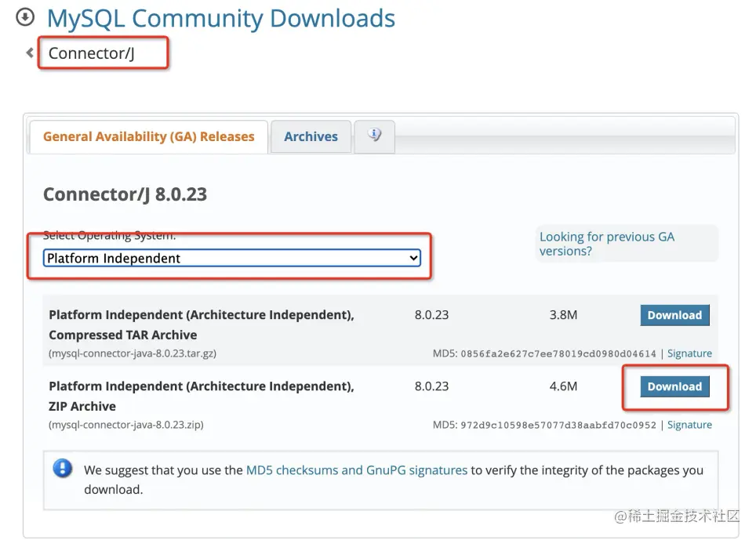
Task: Click MD5 hash 972d9c10598e57077d38aabfd70c0952
Action: tap(558, 426)
